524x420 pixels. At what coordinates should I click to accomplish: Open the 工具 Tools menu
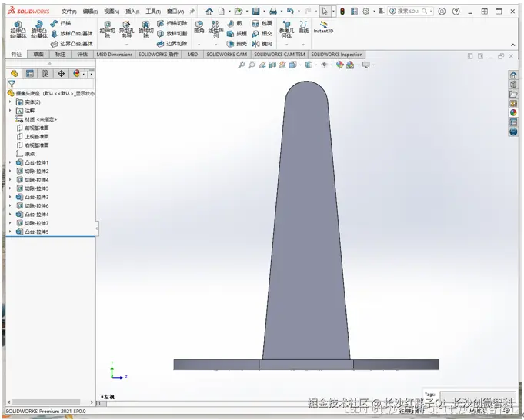tap(153, 12)
